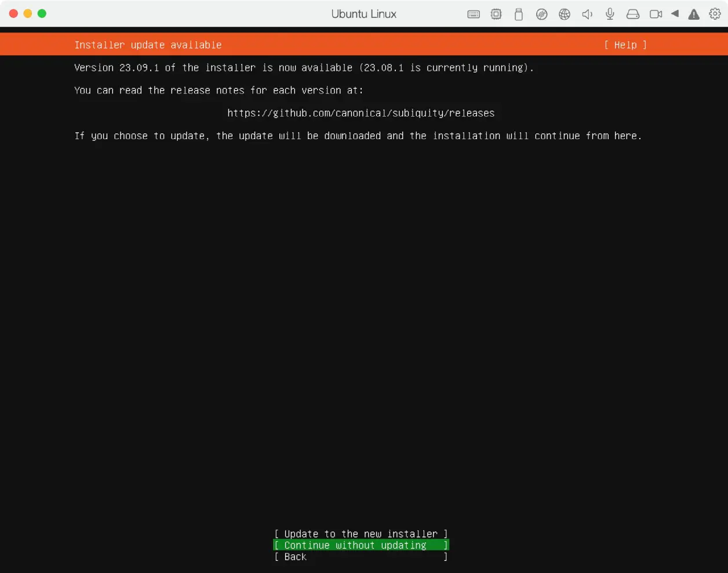
Task: Click the Version 23.09.1 availability line
Action: pos(304,68)
